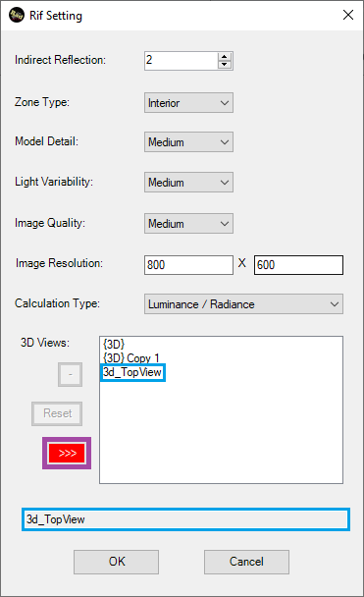Decrease Indirect Reflection with down arrow

[225, 65]
